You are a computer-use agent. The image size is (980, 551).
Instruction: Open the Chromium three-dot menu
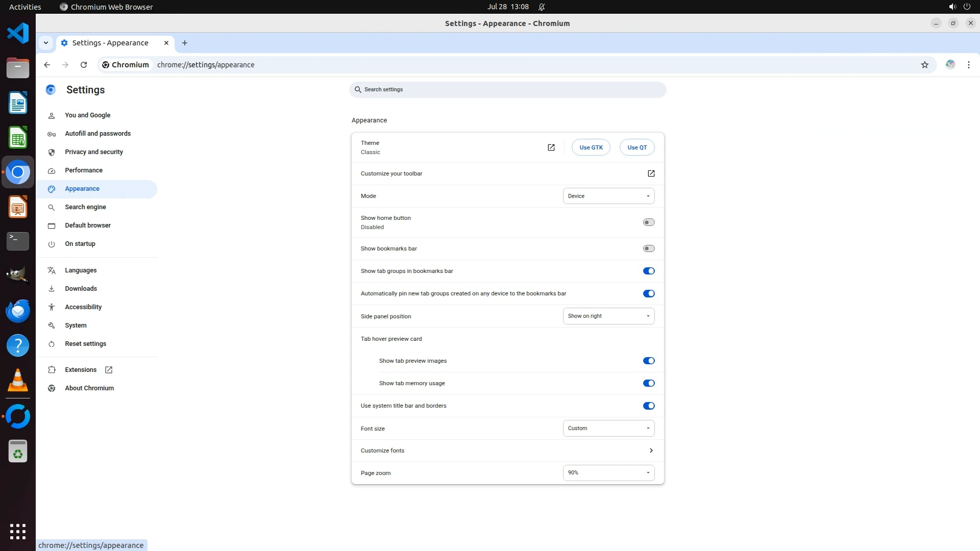968,65
